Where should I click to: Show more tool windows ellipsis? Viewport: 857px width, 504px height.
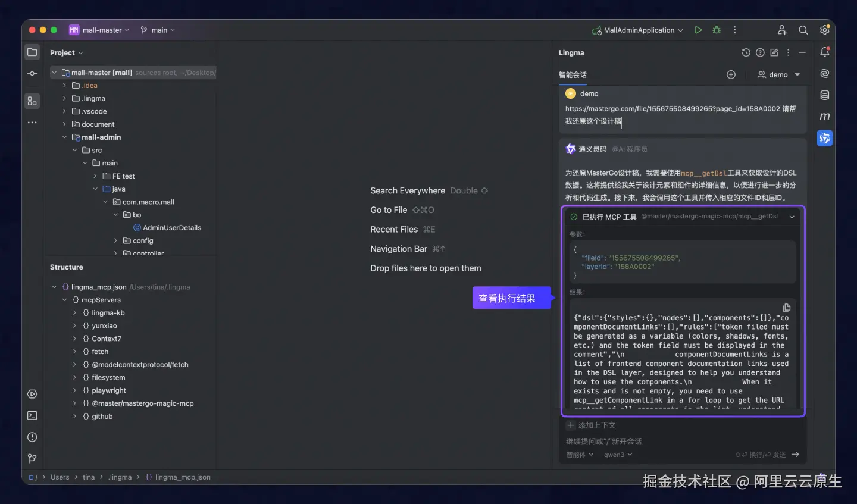point(32,123)
